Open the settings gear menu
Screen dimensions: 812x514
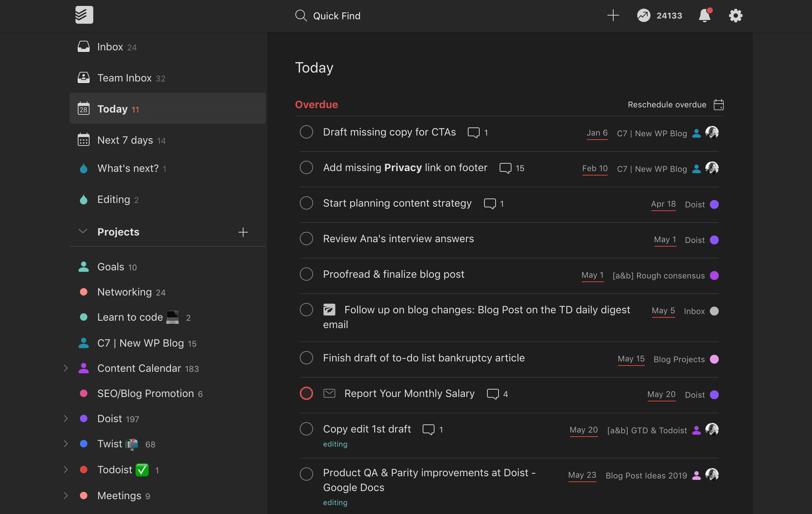(735, 16)
